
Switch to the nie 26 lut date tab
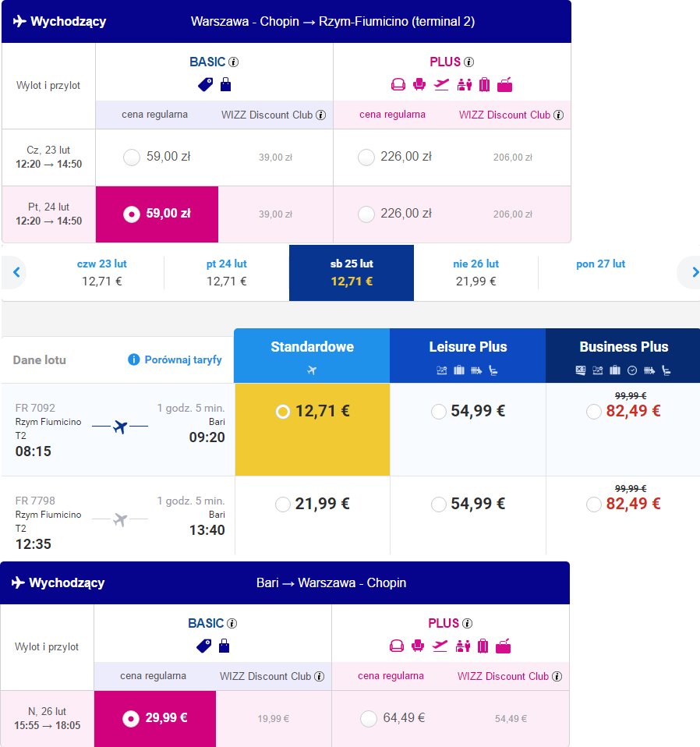click(x=476, y=272)
